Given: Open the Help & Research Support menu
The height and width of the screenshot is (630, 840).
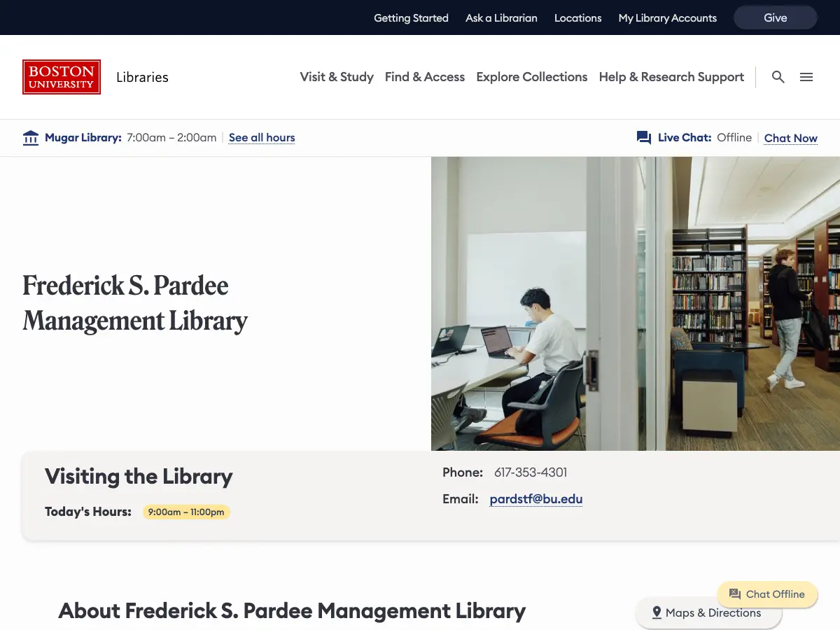Looking at the screenshot, I should coord(671,77).
